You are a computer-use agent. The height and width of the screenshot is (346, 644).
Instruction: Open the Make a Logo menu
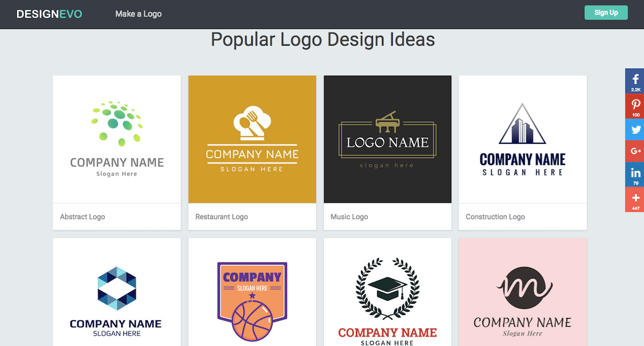(x=138, y=14)
